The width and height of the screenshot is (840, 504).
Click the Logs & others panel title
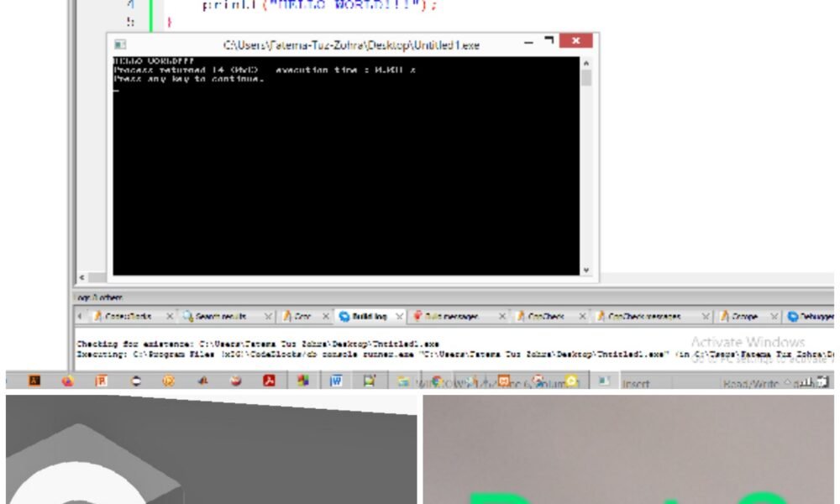[100, 297]
